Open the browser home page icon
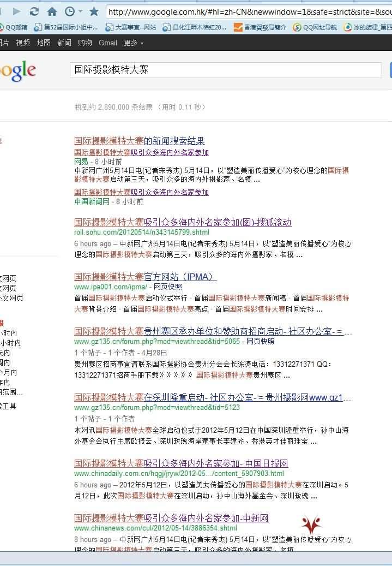392x566 pixels. coord(52,11)
